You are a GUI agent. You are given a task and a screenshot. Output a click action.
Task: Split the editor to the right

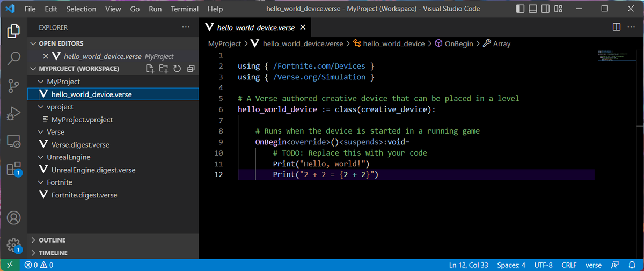pyautogui.click(x=617, y=27)
